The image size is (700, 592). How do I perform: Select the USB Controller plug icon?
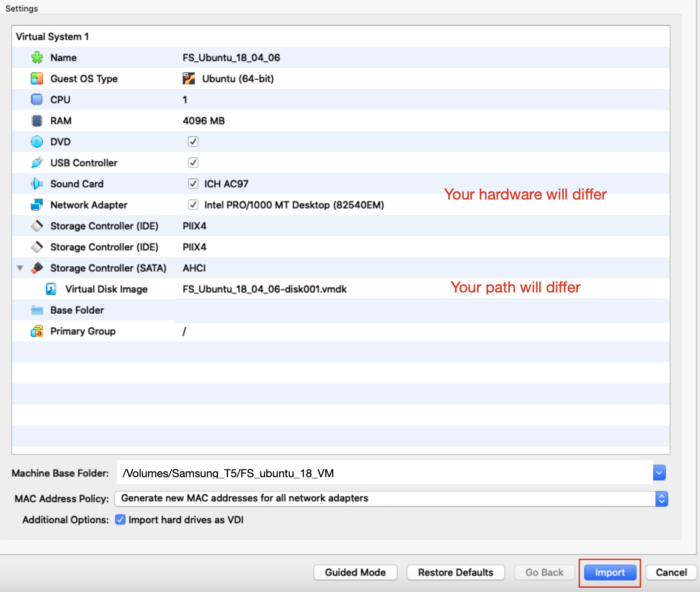pos(37,163)
